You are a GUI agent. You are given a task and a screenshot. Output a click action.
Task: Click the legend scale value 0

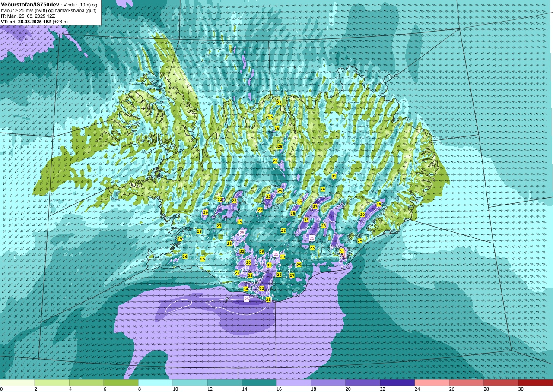pos(1,389)
